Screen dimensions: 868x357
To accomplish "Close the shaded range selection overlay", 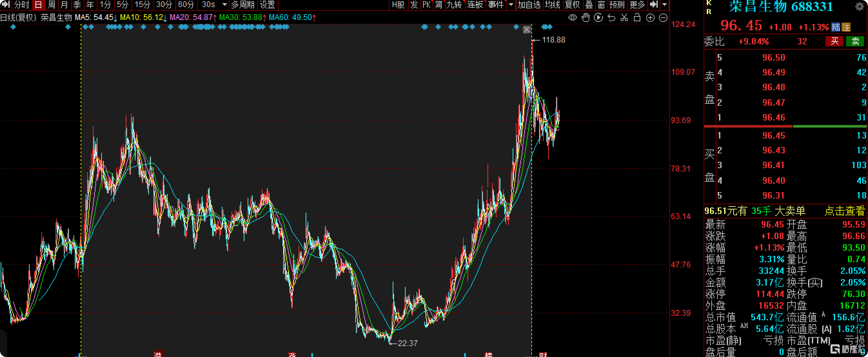I will pos(527,30).
